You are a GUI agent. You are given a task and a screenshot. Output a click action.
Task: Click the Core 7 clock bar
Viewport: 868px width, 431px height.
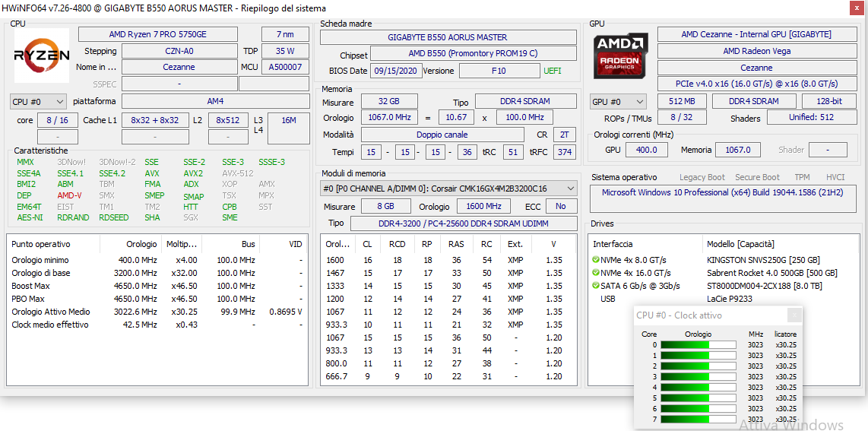698,420
